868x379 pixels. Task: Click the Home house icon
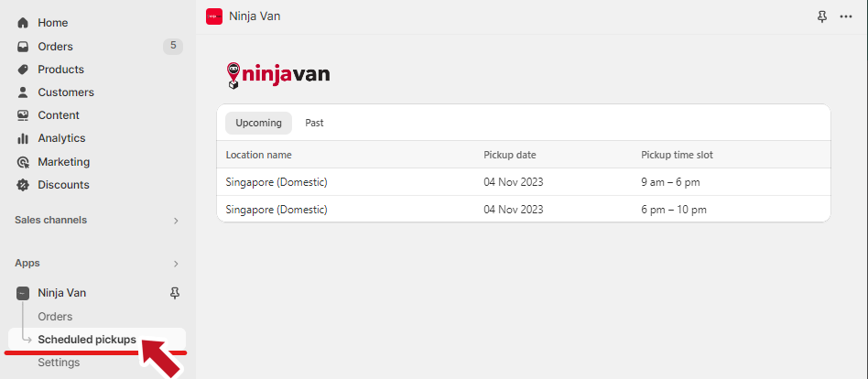click(24, 23)
